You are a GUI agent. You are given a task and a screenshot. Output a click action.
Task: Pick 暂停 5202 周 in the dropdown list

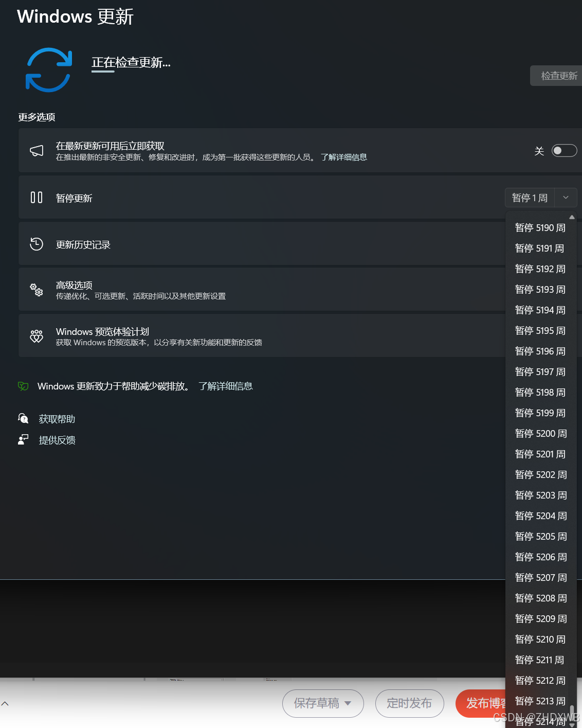click(541, 474)
